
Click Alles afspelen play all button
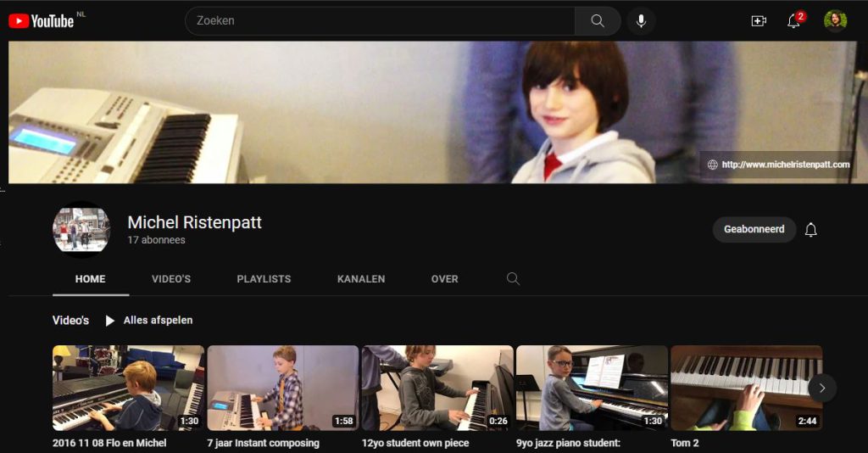click(x=149, y=321)
